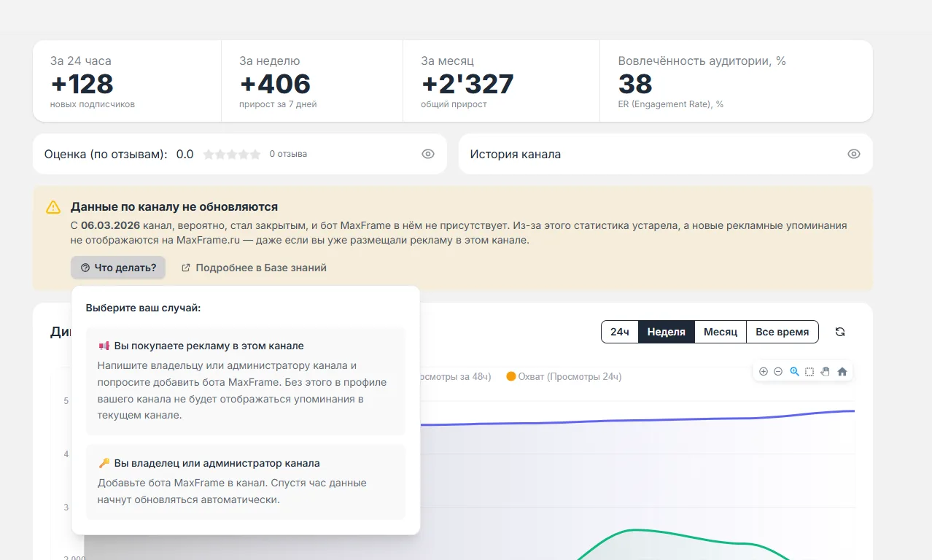Show channel history via the eye icon
This screenshot has width=932, height=560.
pos(854,154)
